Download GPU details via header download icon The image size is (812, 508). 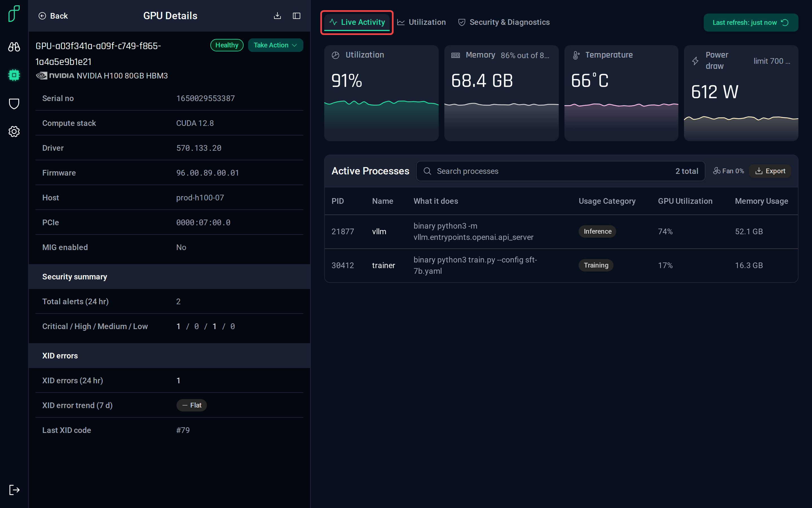pyautogui.click(x=277, y=16)
